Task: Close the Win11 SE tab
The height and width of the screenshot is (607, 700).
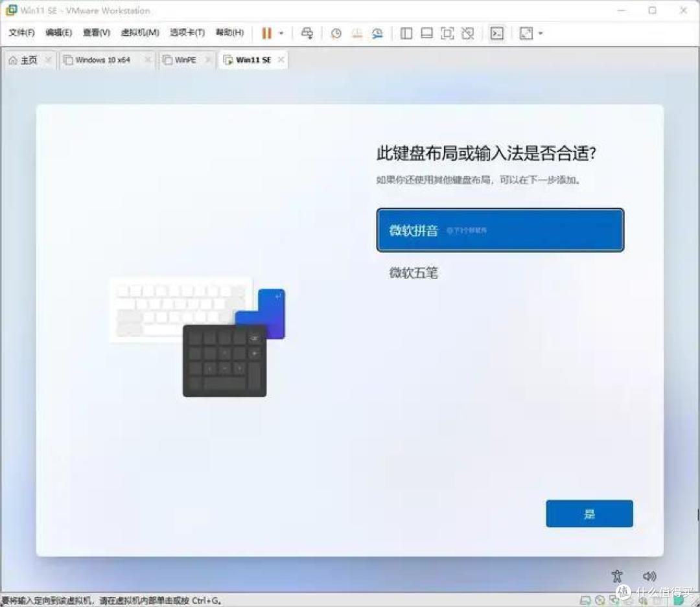Action: tap(281, 60)
